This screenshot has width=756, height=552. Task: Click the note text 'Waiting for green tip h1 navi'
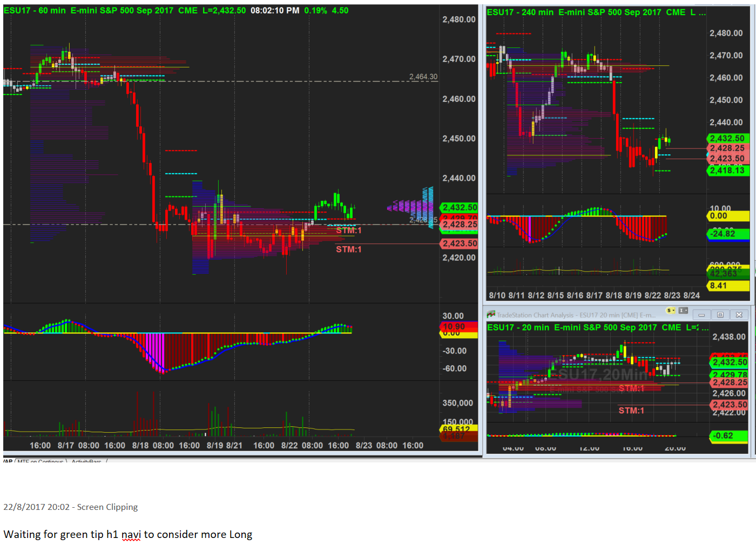72,535
